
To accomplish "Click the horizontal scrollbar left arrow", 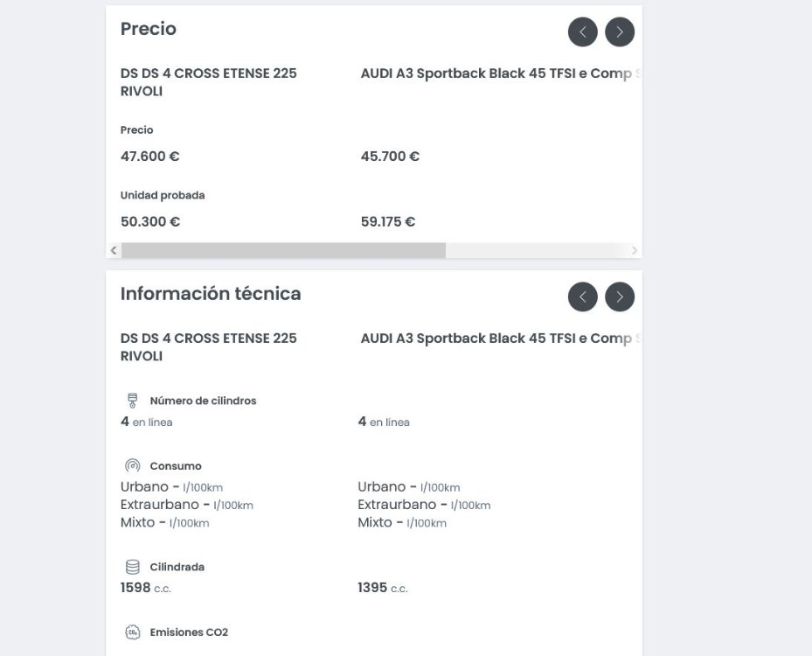I will [x=114, y=251].
